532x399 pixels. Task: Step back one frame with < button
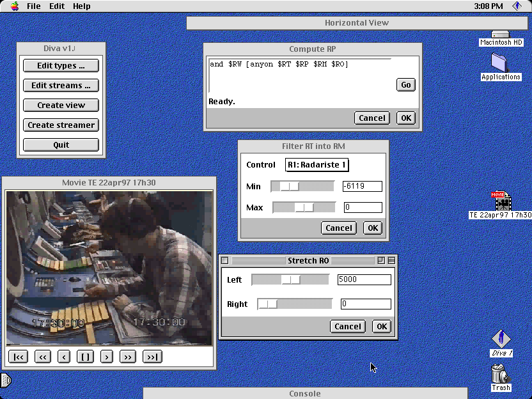(x=64, y=357)
